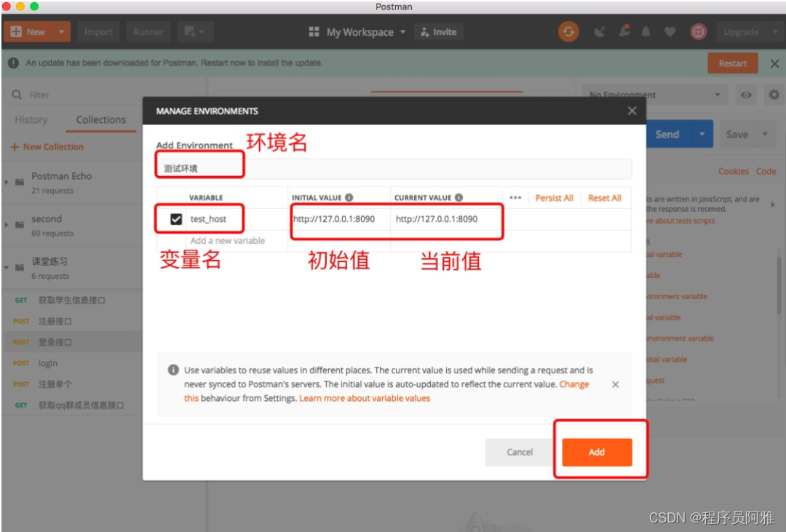The height and width of the screenshot is (532, 786).
Task: Open the POST 登录接口 request
Action: (x=74, y=342)
